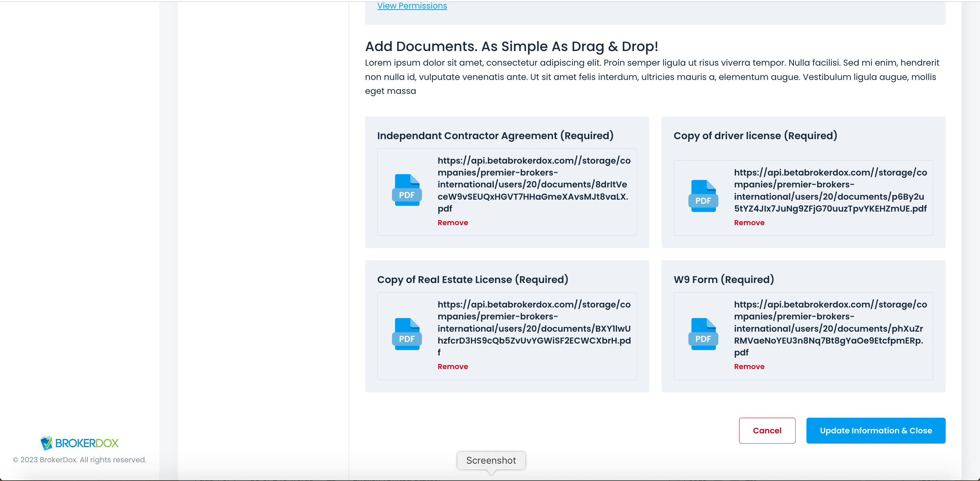The height and width of the screenshot is (481, 980).
Task: Click the Screenshot tooltip label
Action: 491,460
